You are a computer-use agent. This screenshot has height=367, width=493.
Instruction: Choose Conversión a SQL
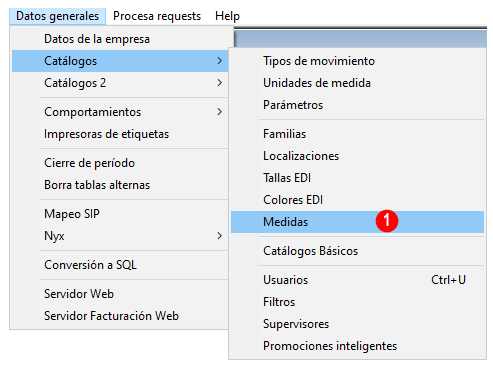tap(120, 265)
